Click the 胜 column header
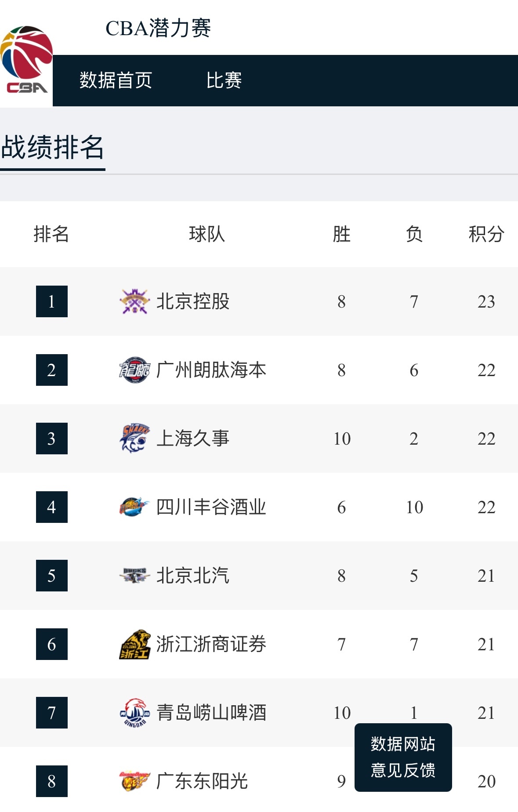 tap(341, 234)
